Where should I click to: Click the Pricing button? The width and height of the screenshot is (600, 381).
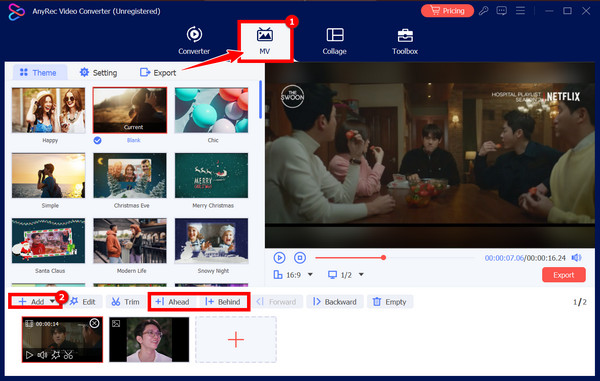click(447, 11)
